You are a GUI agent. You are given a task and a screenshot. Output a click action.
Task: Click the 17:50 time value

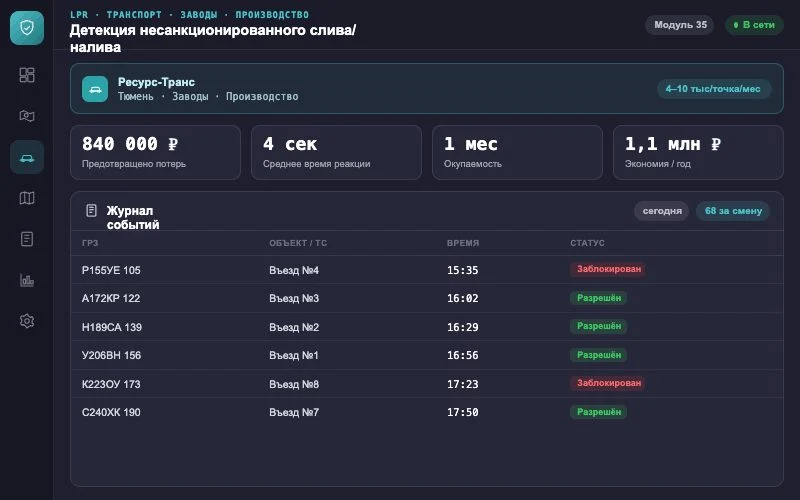[x=463, y=412]
